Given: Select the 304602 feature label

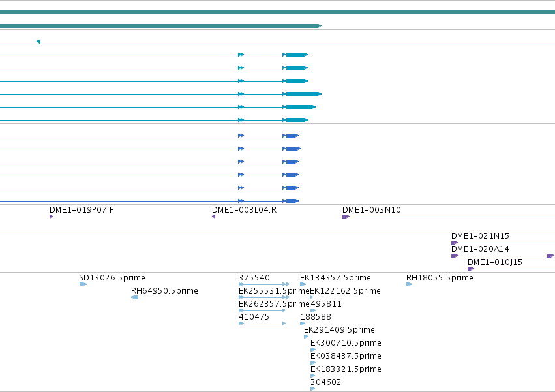Looking at the screenshot, I should (325, 382).
